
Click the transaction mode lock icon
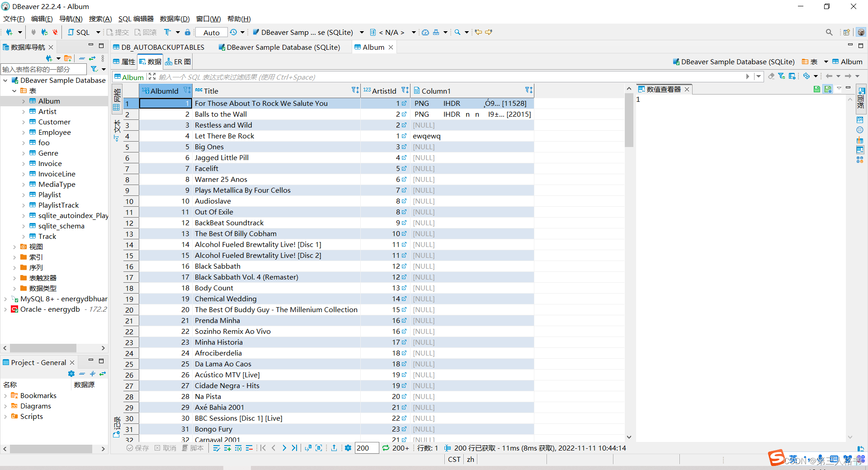pyautogui.click(x=187, y=32)
